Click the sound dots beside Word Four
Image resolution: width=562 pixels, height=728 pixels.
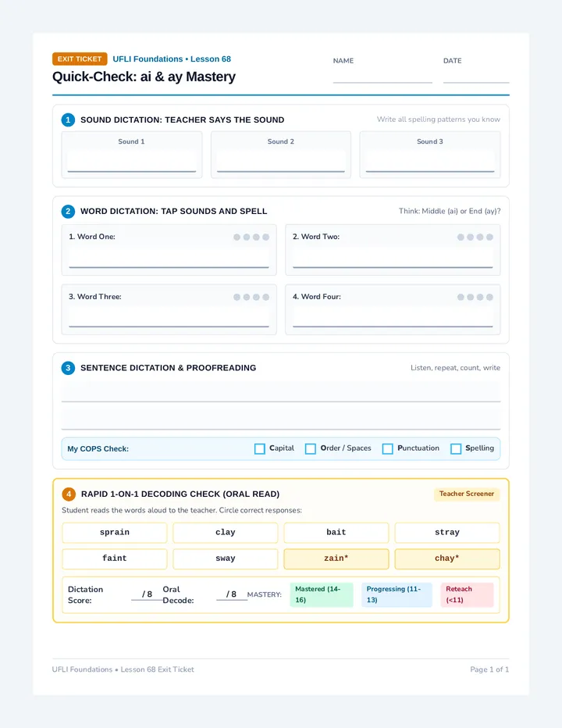click(x=475, y=297)
